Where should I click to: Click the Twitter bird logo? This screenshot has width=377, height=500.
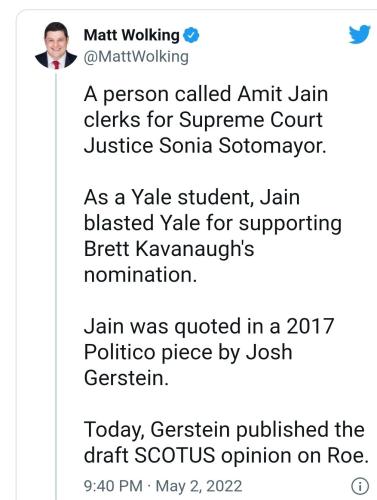(360, 34)
